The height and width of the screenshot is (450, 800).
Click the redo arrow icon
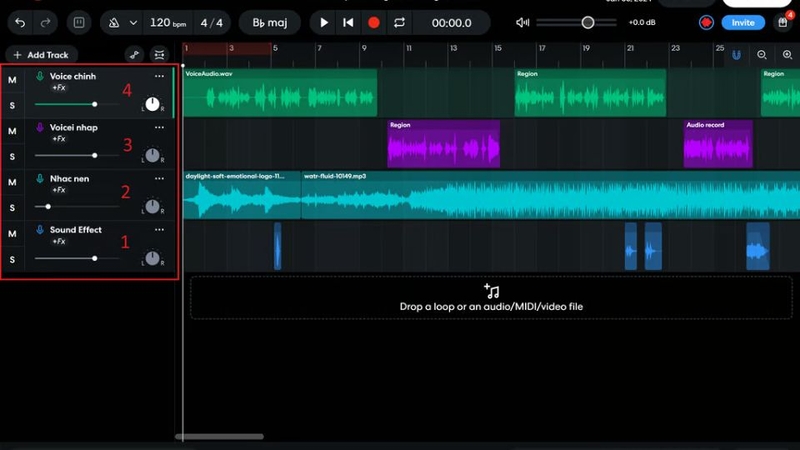coord(45,23)
